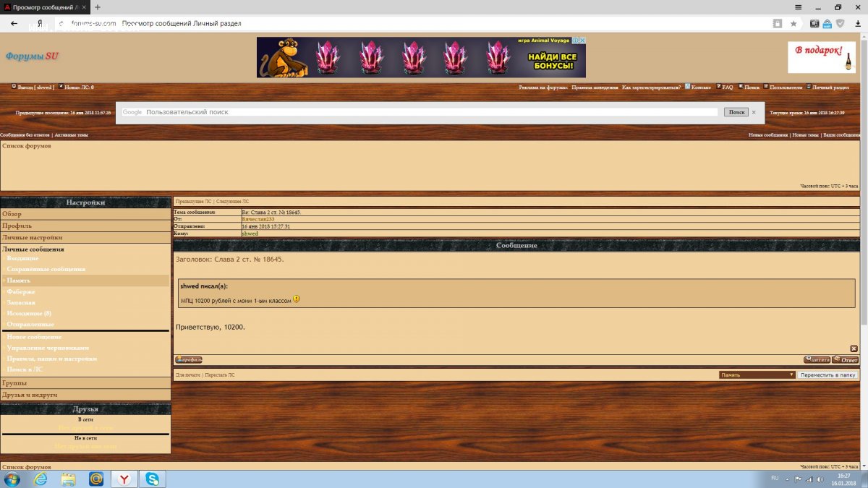Open Internet Explorer from the taskbar
The width and height of the screenshot is (868, 488).
(41, 479)
